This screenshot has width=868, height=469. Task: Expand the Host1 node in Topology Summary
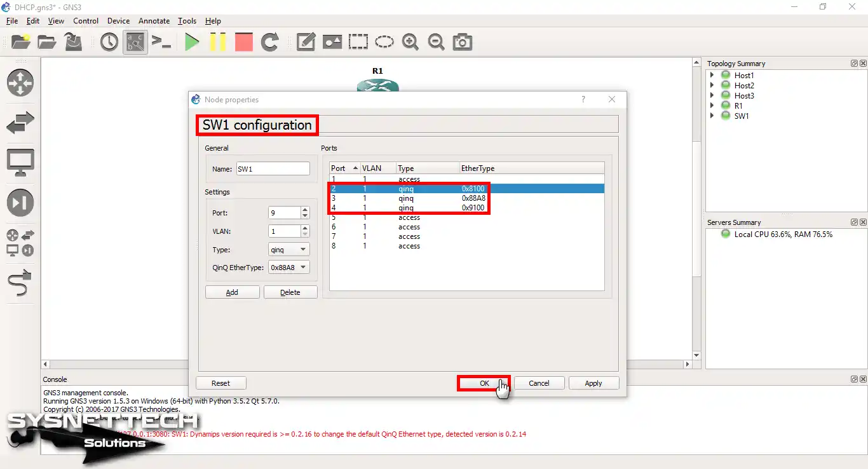[712, 76]
